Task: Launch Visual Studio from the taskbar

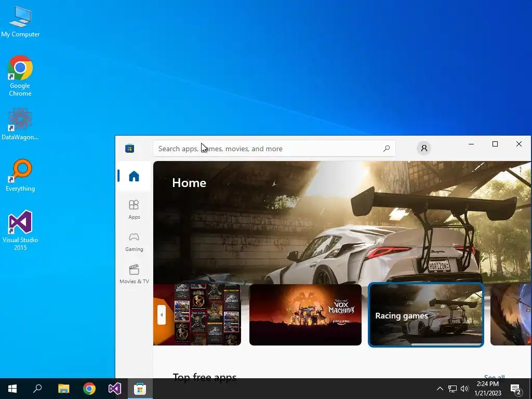Action: 115,389
